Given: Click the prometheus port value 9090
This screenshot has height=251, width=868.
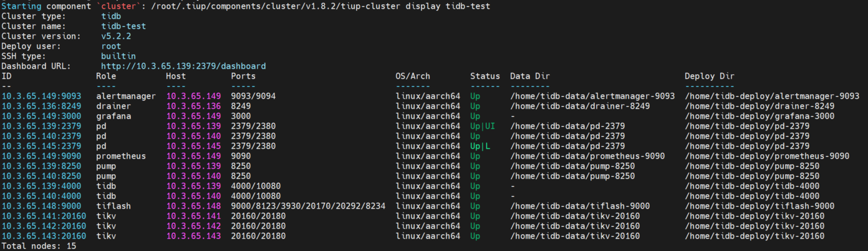Looking at the screenshot, I should point(241,156).
